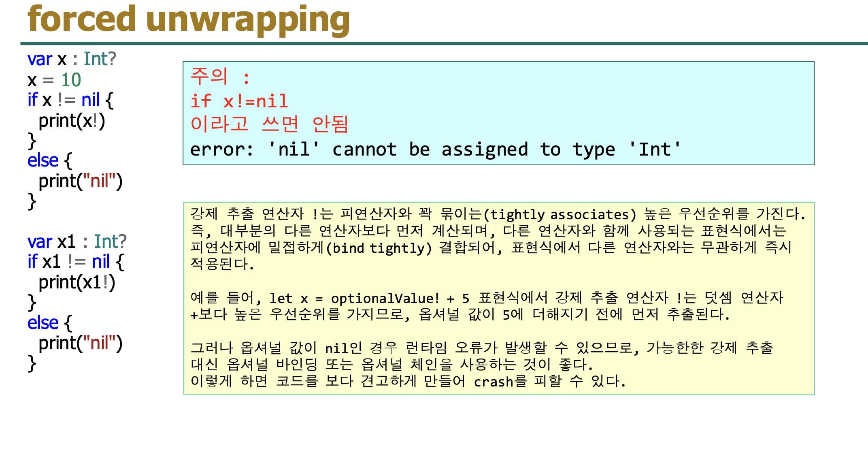868x461 pixels.
Task: Click the 'var x : Int?' code line
Action: click(x=72, y=59)
